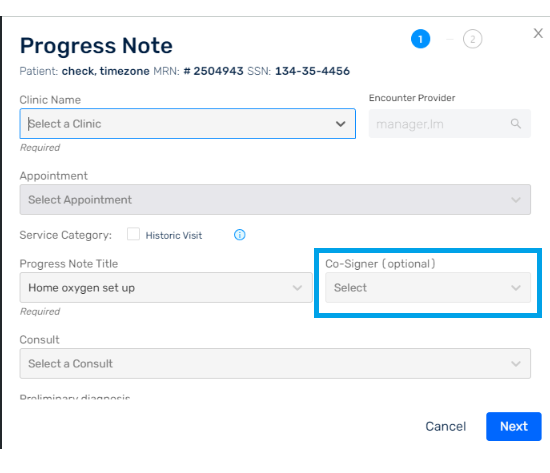Screen dimensions: 550x473
Task: Click step 1 circle indicator
Action: pos(420,39)
